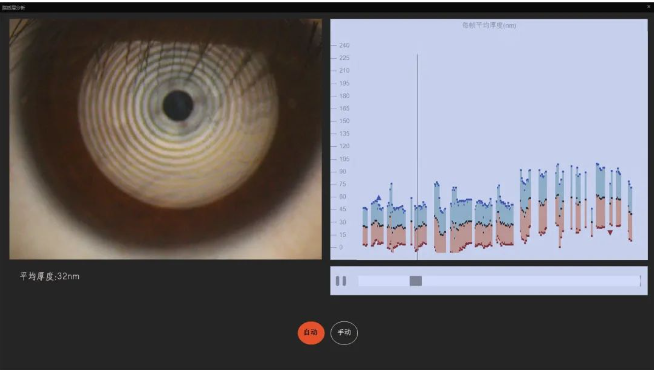This screenshot has width=654, height=370.
Task: Jump to the end marker of the timeline track
Action: 640,281
